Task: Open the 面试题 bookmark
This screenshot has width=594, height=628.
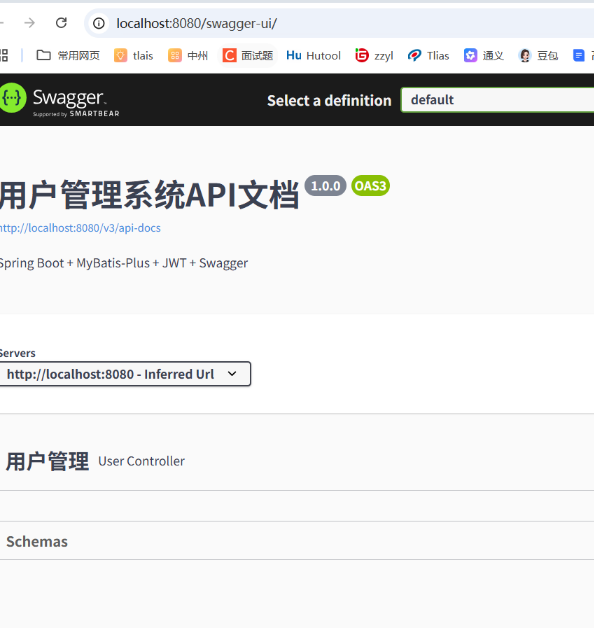Action: pyautogui.click(x=248, y=55)
